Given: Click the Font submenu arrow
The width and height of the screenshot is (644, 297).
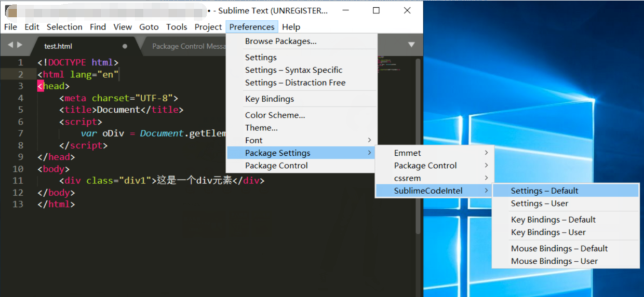Looking at the screenshot, I should tap(369, 140).
